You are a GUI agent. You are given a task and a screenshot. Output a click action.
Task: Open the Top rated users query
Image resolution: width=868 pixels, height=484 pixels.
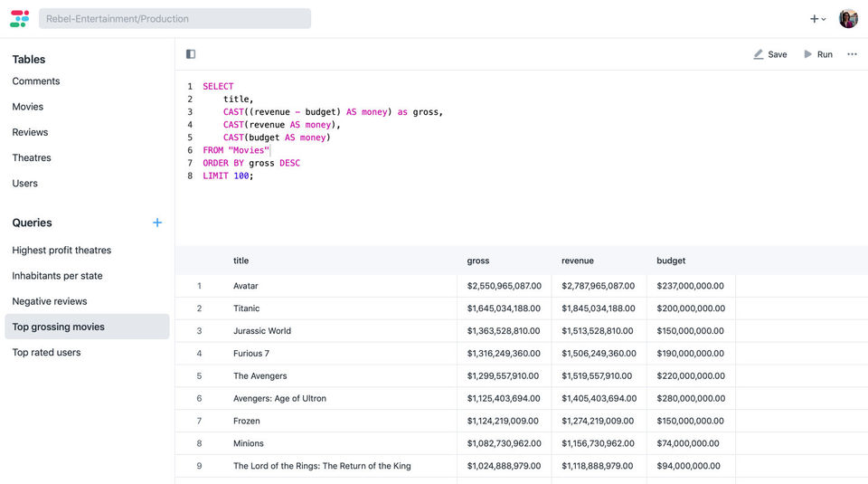coord(46,353)
